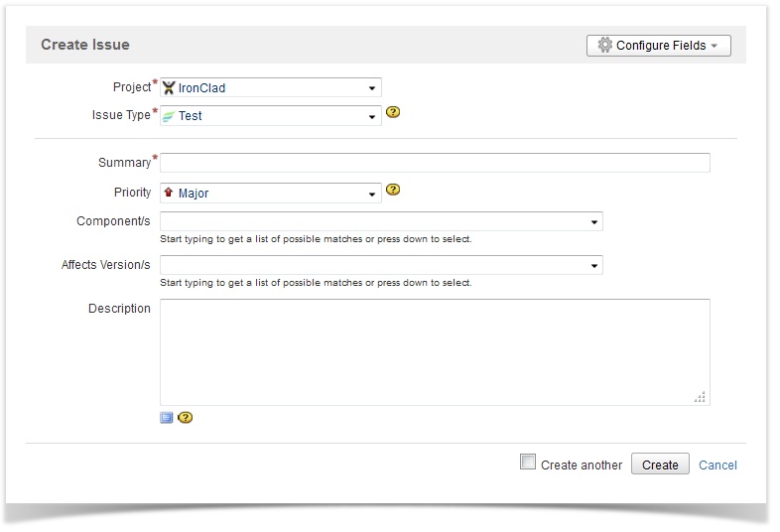Open the Project dropdown showing IronClad

pyautogui.click(x=271, y=87)
